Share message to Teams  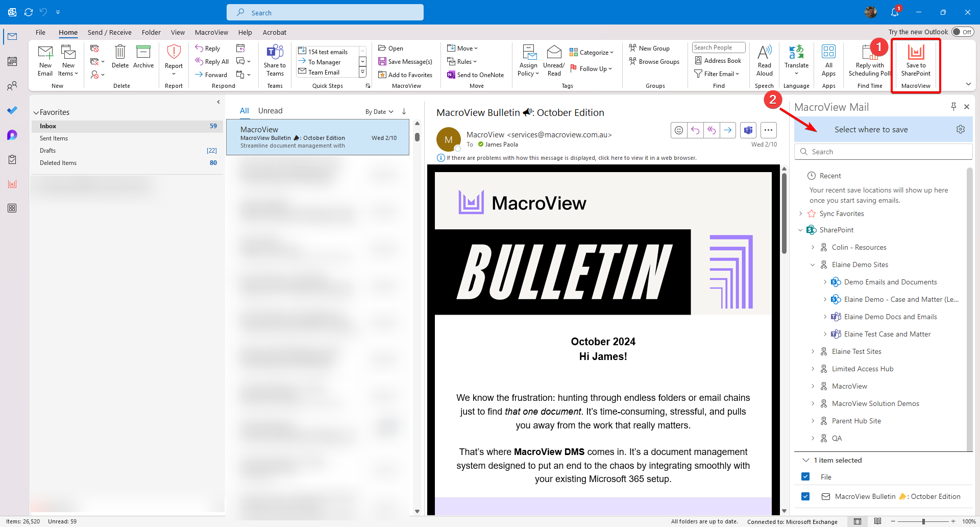point(275,60)
